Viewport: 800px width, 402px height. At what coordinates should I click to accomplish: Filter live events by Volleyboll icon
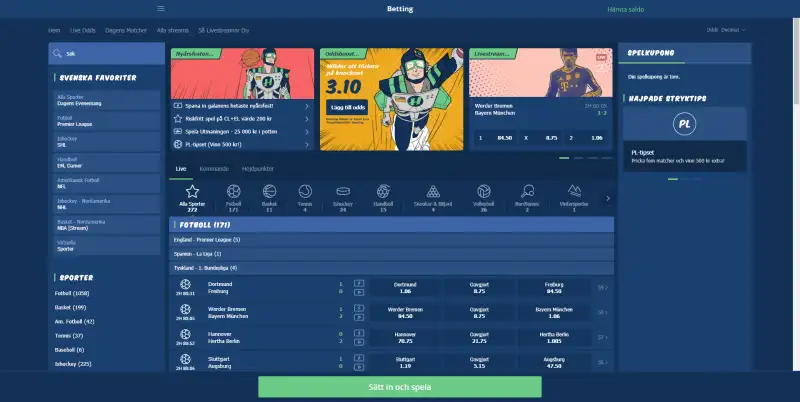pos(484,191)
